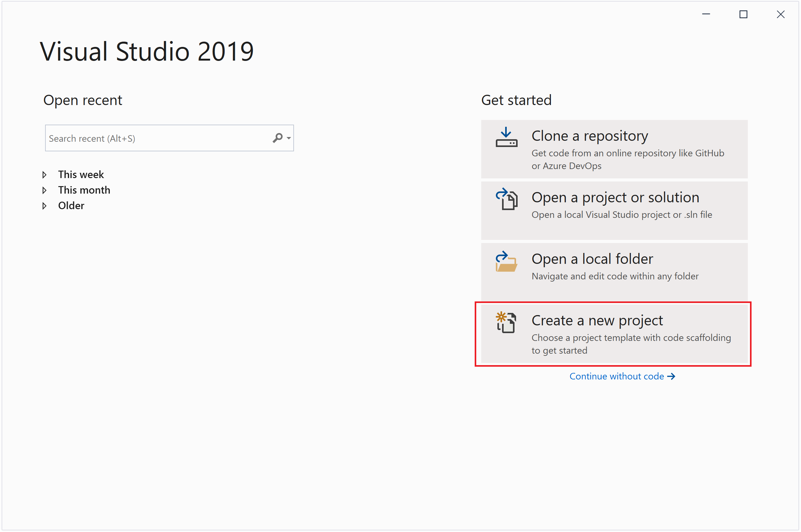Click the magnifier search icon in recent box
The height and width of the screenshot is (532, 801).
(277, 138)
